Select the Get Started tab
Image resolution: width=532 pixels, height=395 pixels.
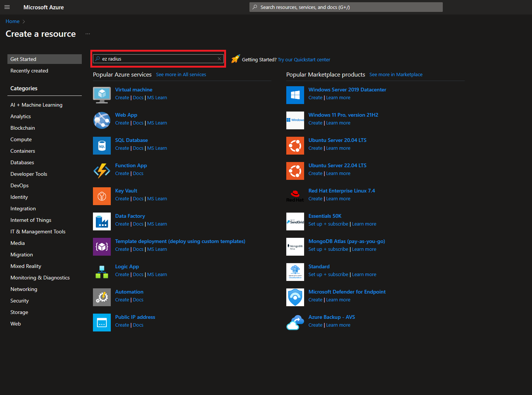tap(45, 59)
